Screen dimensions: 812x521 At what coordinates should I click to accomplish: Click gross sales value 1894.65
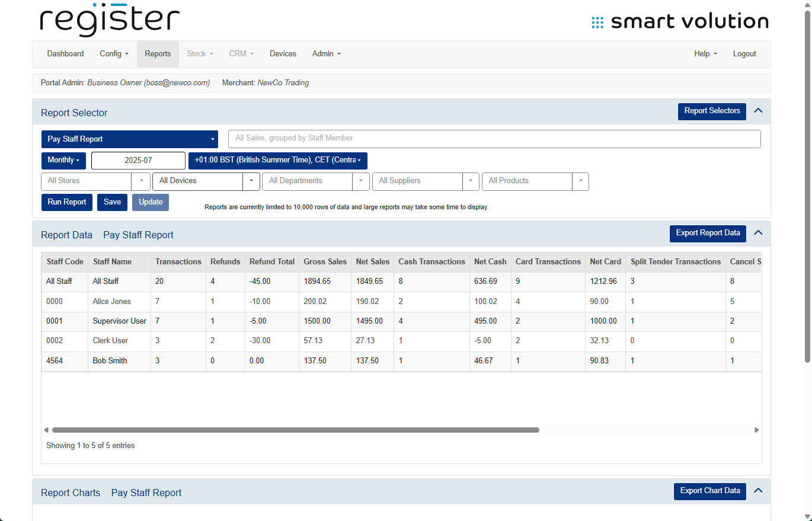click(325, 282)
